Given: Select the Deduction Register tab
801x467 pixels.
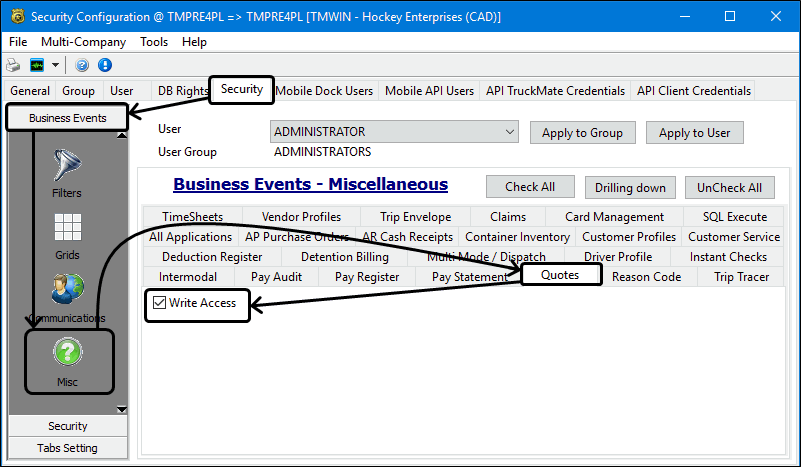Looking at the screenshot, I should (212, 257).
